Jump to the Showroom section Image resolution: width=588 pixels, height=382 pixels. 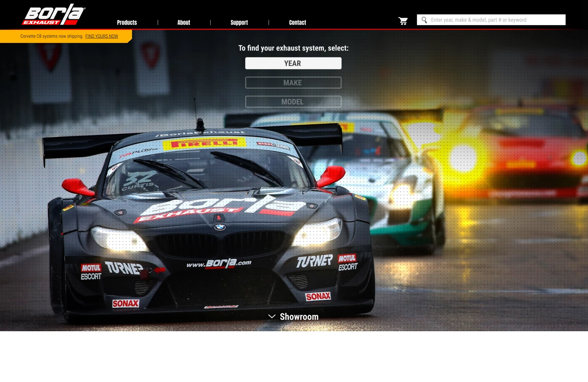click(x=299, y=316)
